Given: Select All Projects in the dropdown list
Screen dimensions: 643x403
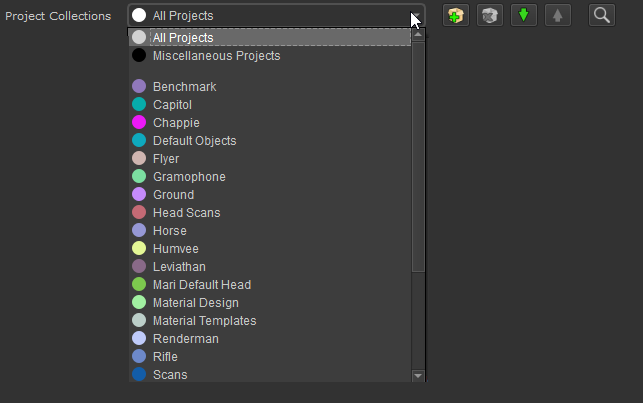Looking at the screenshot, I should click(x=183, y=38).
